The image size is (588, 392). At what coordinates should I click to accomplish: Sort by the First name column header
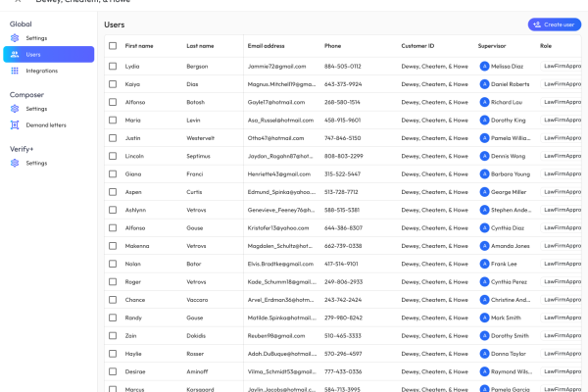click(139, 46)
